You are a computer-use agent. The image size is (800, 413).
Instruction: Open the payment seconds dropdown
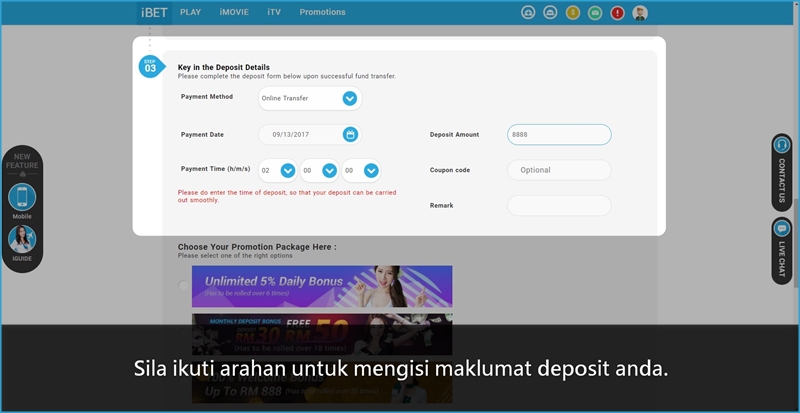click(361, 171)
